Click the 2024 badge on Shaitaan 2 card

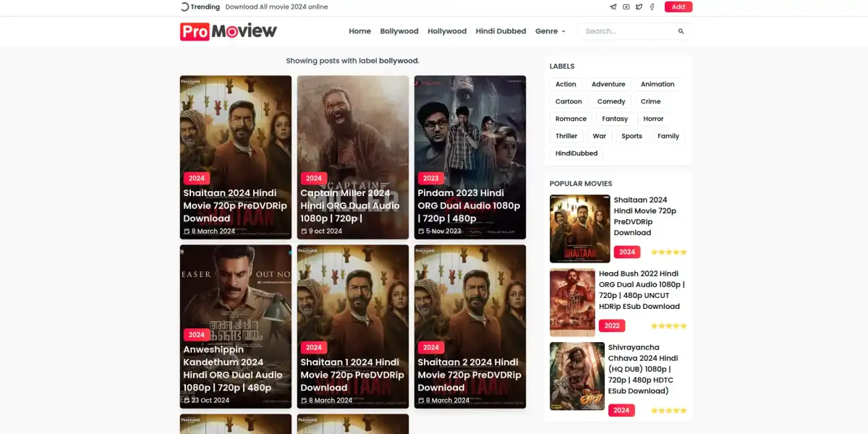pos(431,347)
